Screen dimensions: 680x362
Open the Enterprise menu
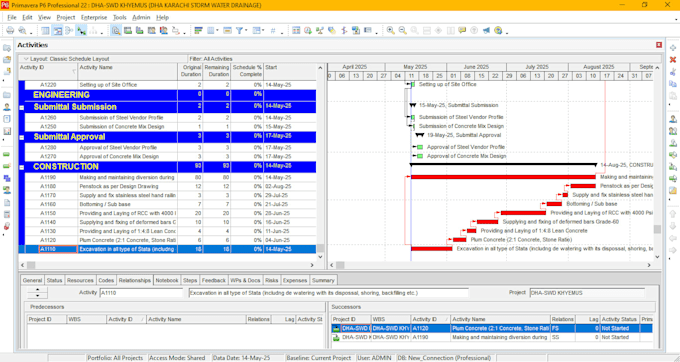click(94, 17)
